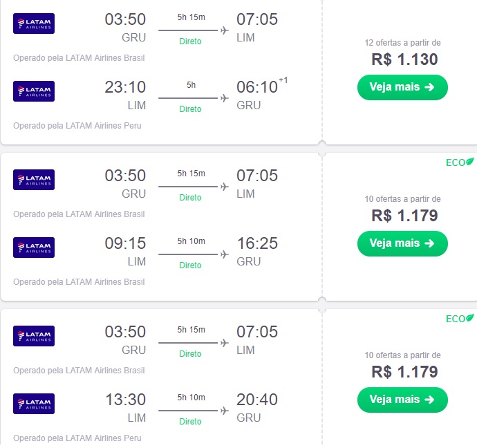Click the airplane icon before the 20:40 arrival

click(x=224, y=411)
